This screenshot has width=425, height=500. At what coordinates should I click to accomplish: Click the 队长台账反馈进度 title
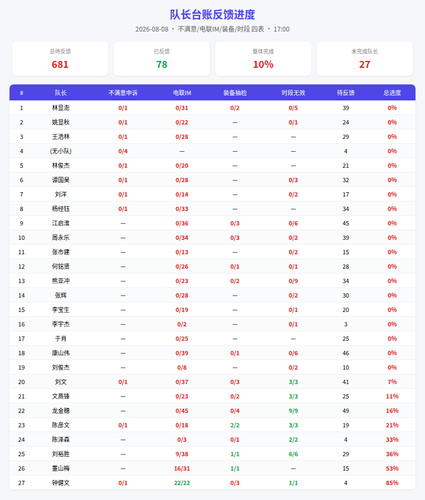(x=212, y=15)
